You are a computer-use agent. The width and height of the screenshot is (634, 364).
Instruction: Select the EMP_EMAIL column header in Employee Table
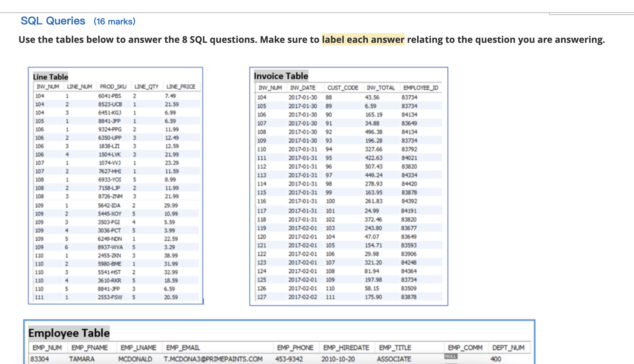(x=183, y=348)
